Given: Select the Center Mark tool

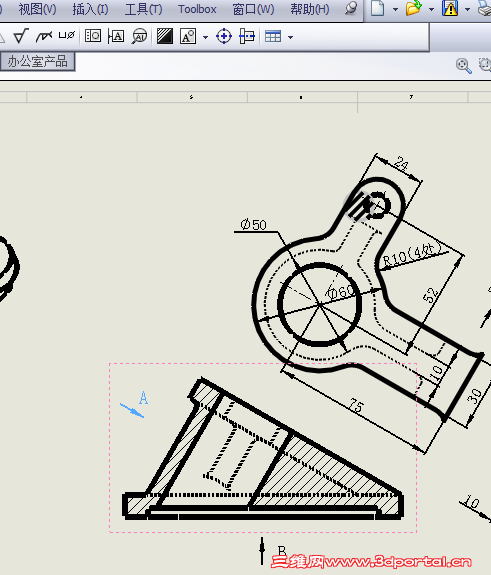Looking at the screenshot, I should tap(224, 36).
